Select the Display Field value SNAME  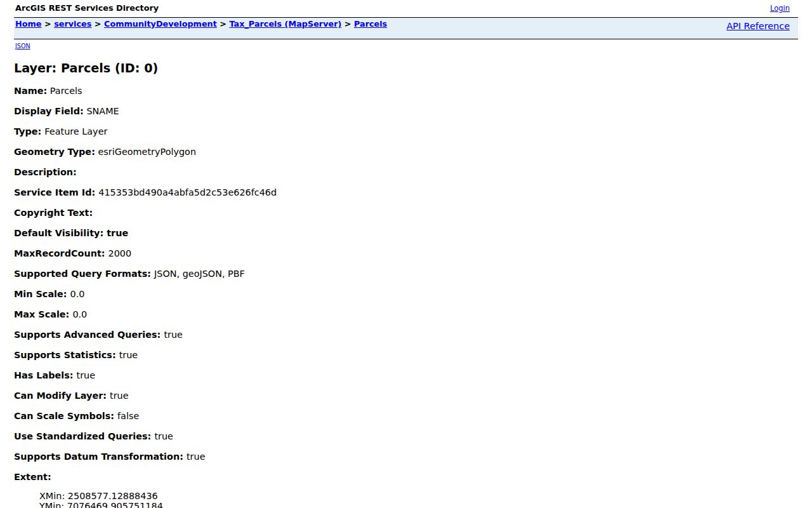click(103, 111)
